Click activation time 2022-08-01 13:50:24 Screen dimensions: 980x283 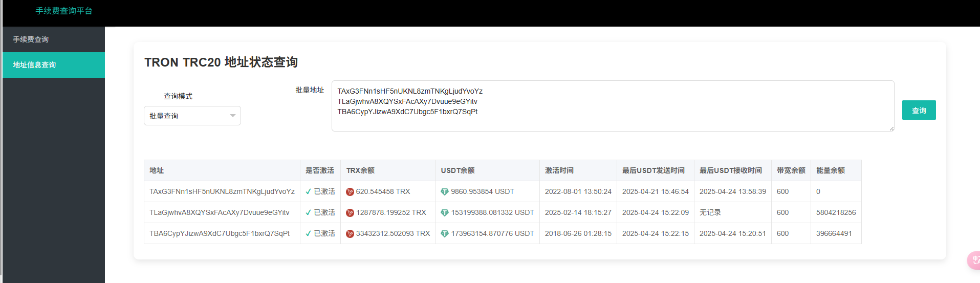[x=578, y=191]
